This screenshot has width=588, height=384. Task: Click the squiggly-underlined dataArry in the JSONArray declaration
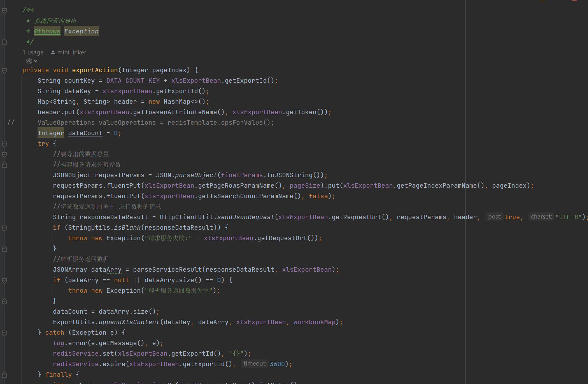[106, 269]
